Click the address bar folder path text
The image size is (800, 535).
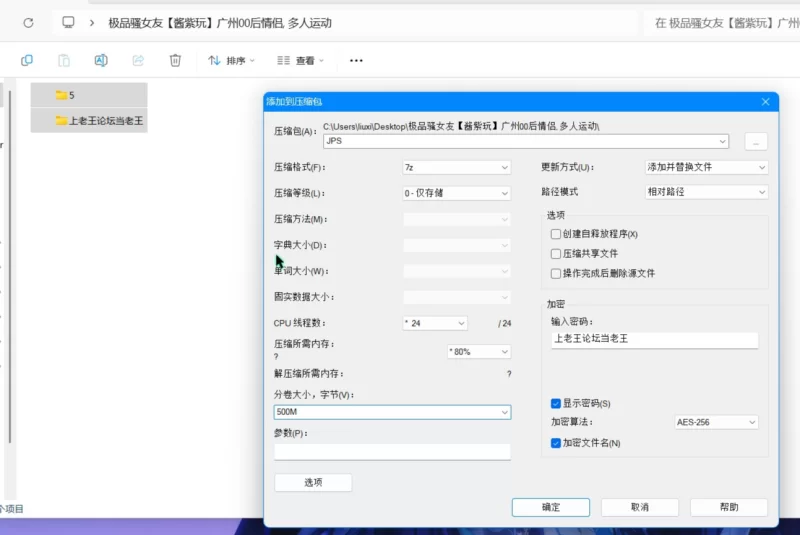(220, 23)
